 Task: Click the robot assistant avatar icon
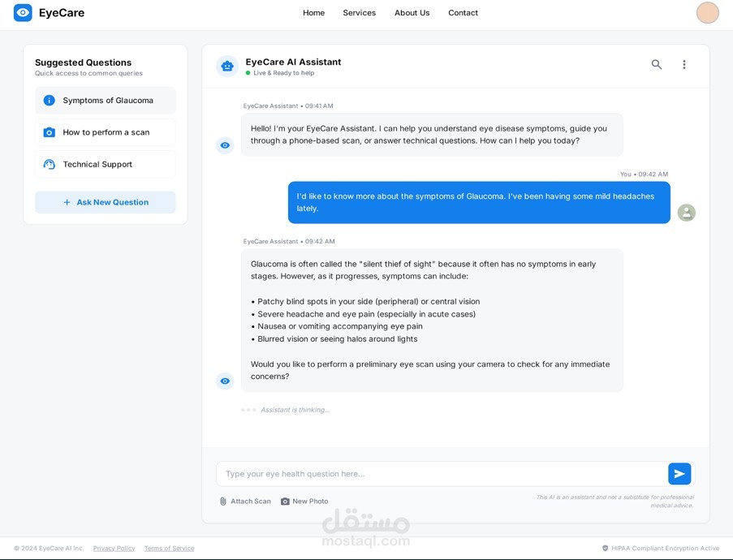227,67
